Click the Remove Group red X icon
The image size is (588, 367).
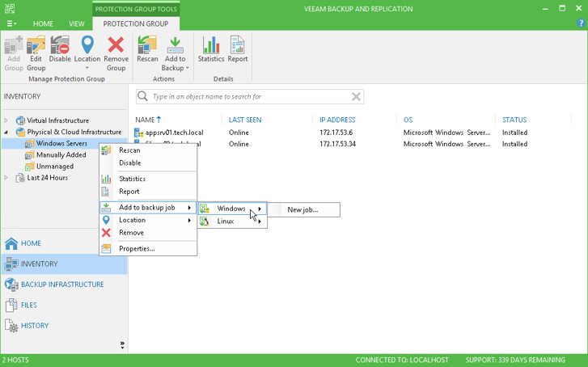pos(116,45)
